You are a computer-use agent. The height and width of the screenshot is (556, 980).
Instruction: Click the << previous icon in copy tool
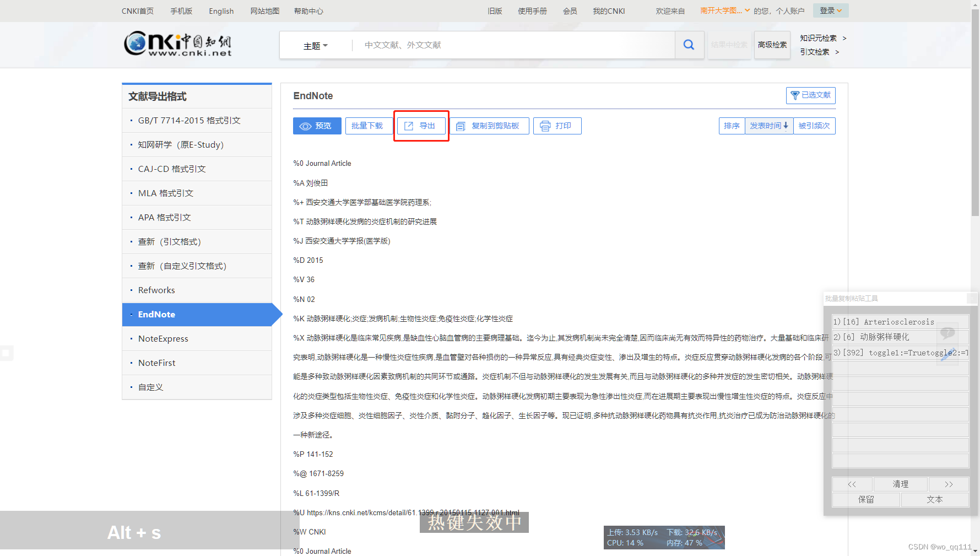(852, 484)
